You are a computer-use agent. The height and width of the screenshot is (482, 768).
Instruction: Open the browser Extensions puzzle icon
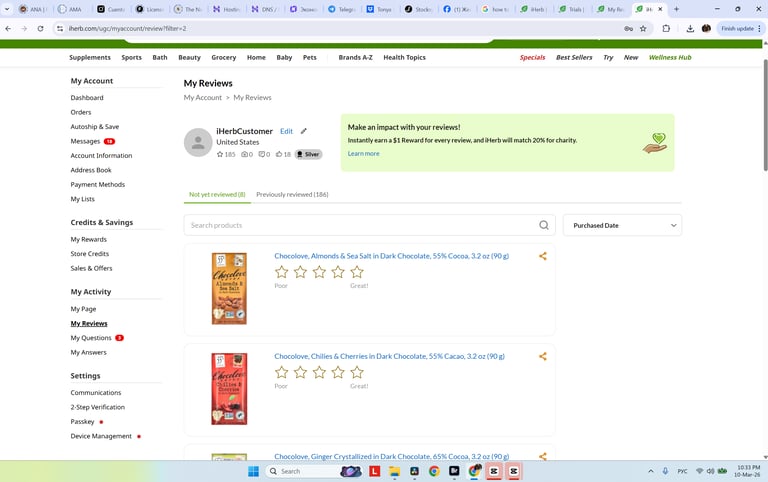(x=666, y=28)
